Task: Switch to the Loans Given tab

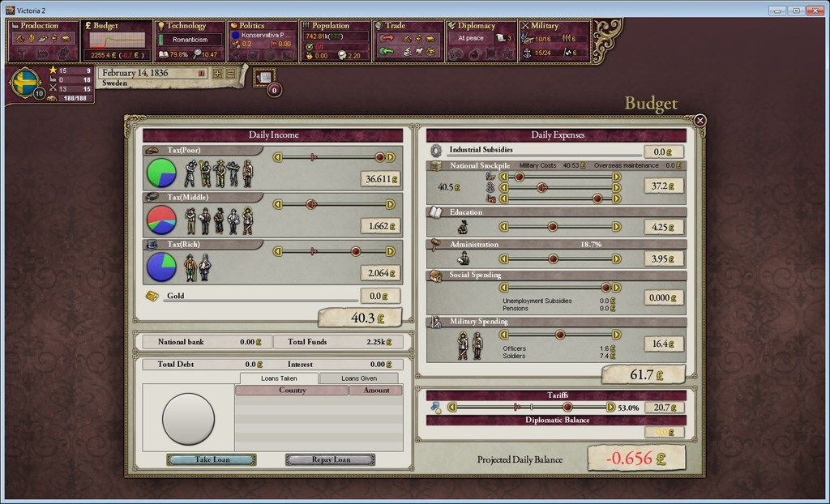Action: click(x=359, y=378)
